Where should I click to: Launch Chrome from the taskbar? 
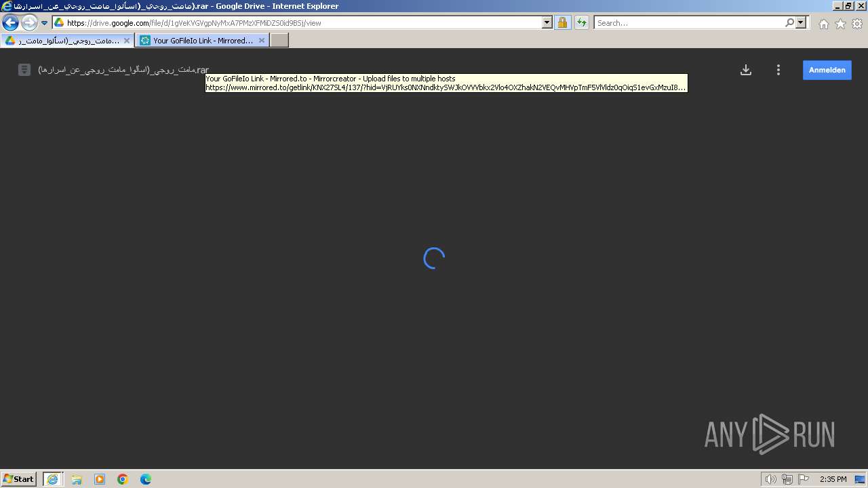click(123, 479)
